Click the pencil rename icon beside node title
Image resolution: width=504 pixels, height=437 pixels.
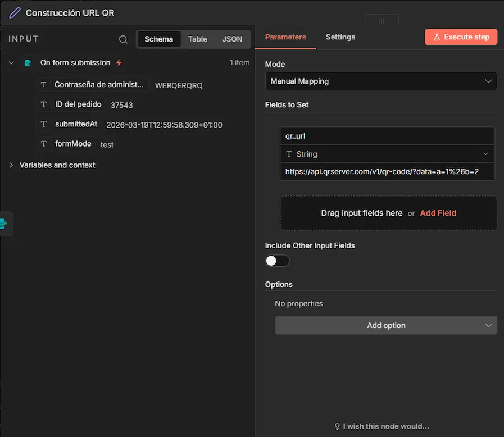point(15,12)
